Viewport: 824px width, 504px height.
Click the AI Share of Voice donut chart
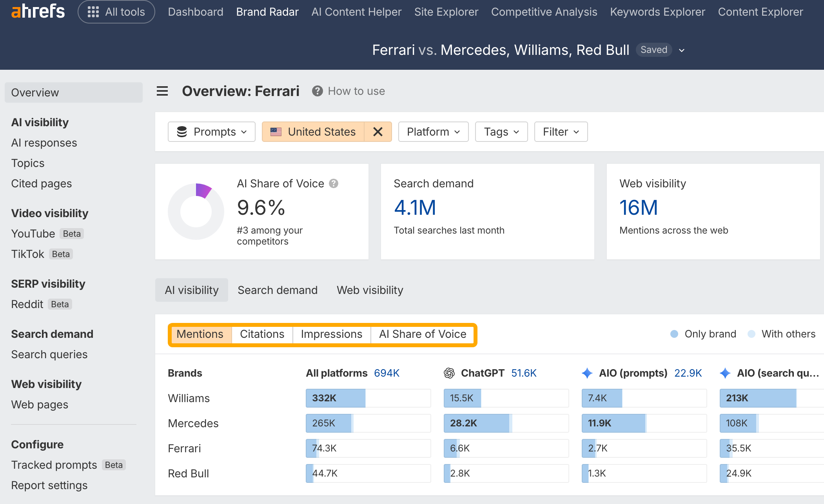(196, 212)
